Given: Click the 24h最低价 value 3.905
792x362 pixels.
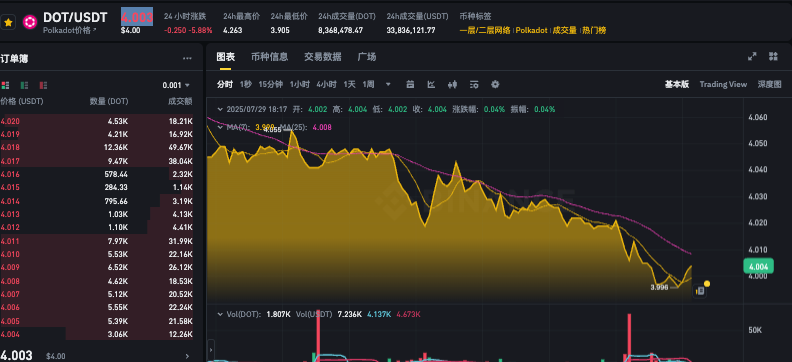Looking at the screenshot, I should click(x=280, y=30).
